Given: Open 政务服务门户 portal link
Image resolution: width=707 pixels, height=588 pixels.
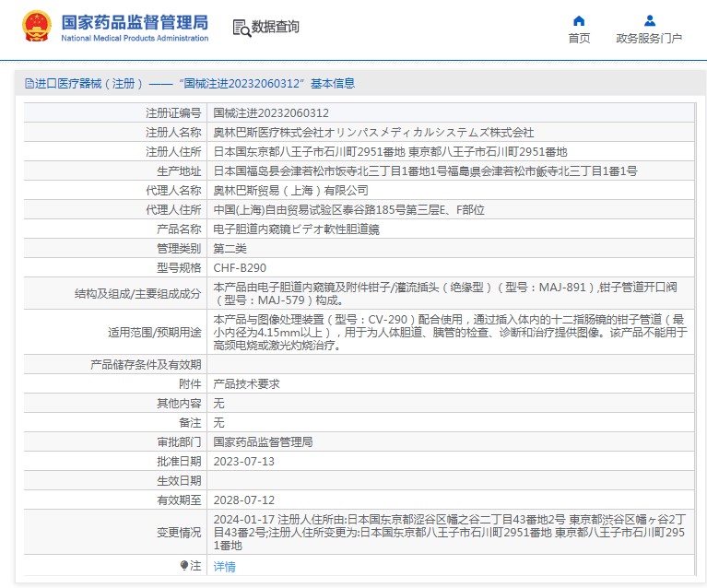Looking at the screenshot, I should pos(649,39).
